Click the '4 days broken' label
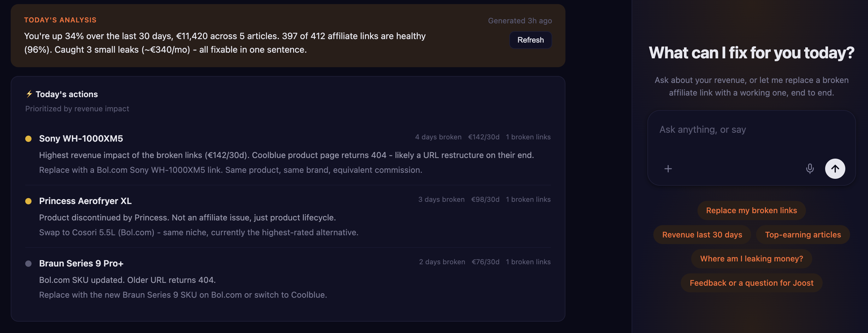 [x=438, y=137]
